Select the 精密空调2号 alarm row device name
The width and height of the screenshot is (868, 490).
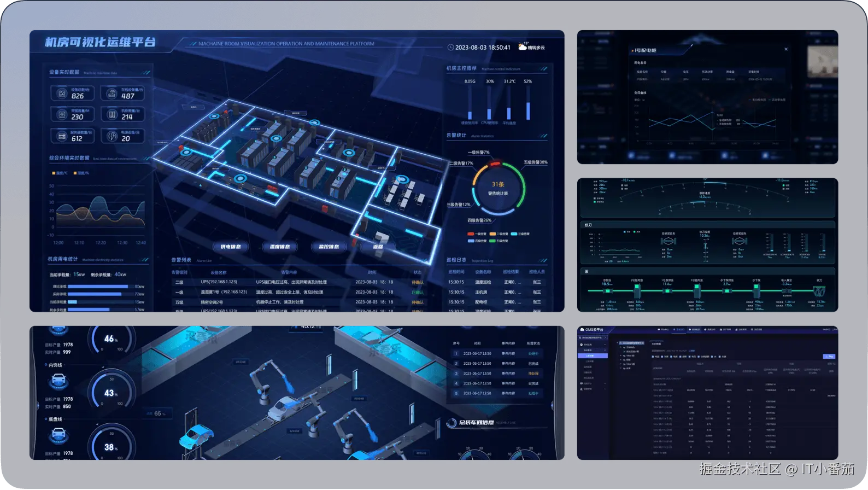[x=212, y=302]
